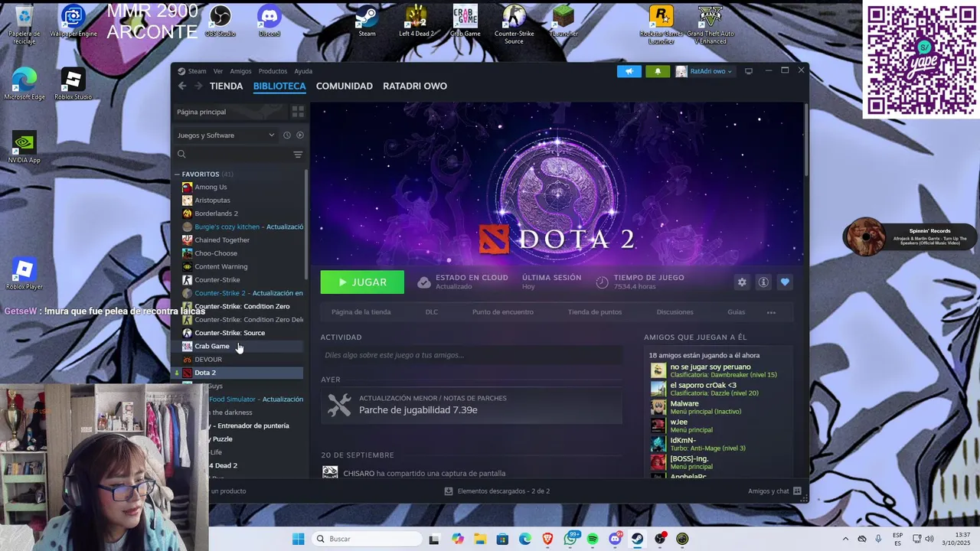980x551 pixels.
Task: Click Brave browser icon in taskbar
Action: tap(547, 539)
